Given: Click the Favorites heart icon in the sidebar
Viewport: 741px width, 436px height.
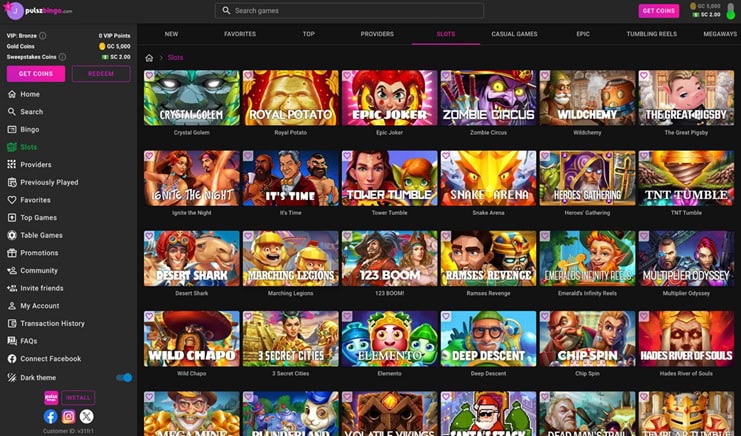Looking at the screenshot, I should (x=12, y=200).
